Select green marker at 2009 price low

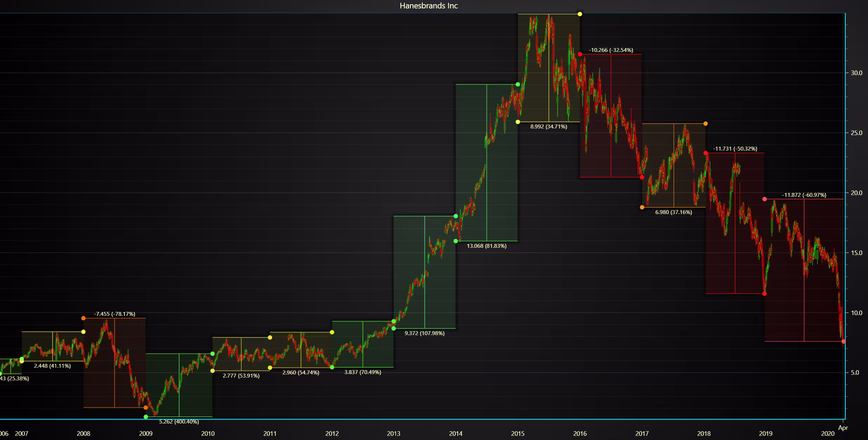146,417
